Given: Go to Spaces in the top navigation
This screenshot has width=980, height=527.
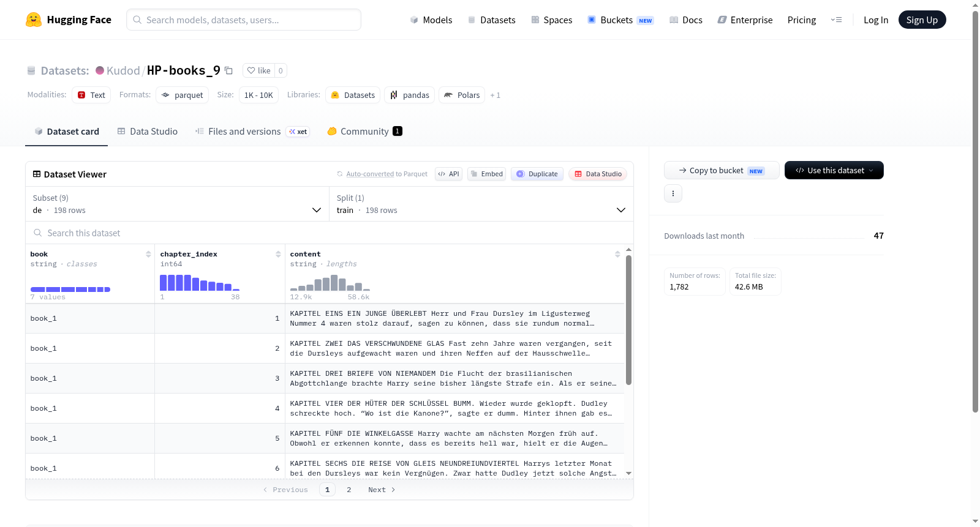Looking at the screenshot, I should [551, 20].
